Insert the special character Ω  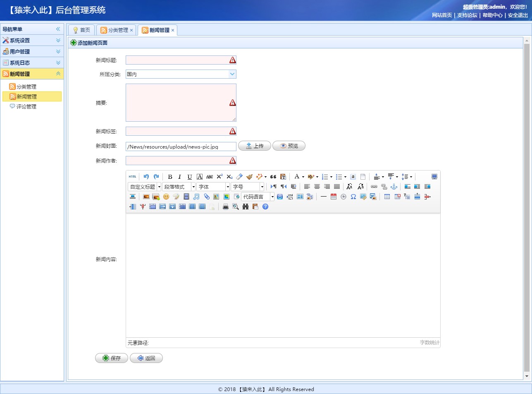[x=353, y=197]
